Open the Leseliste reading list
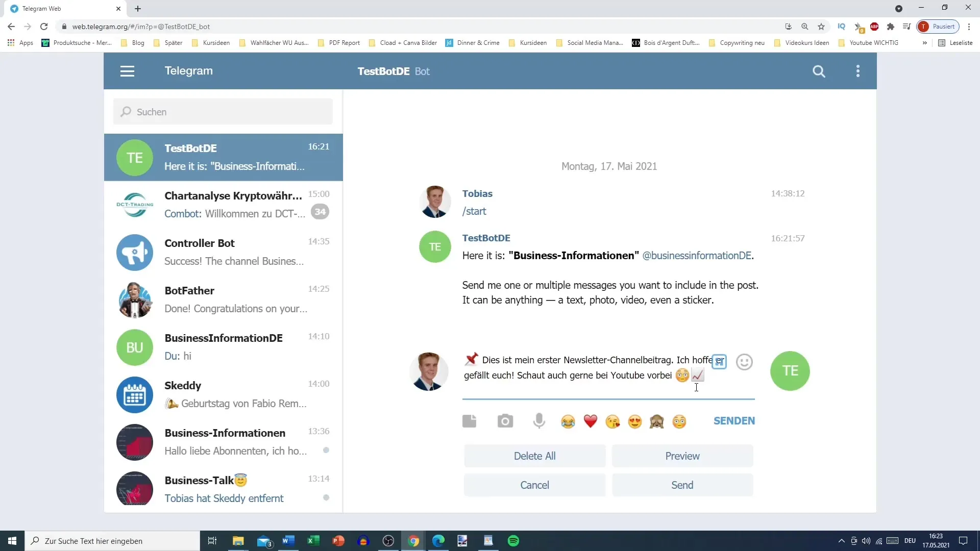The height and width of the screenshot is (551, 980). tap(955, 43)
